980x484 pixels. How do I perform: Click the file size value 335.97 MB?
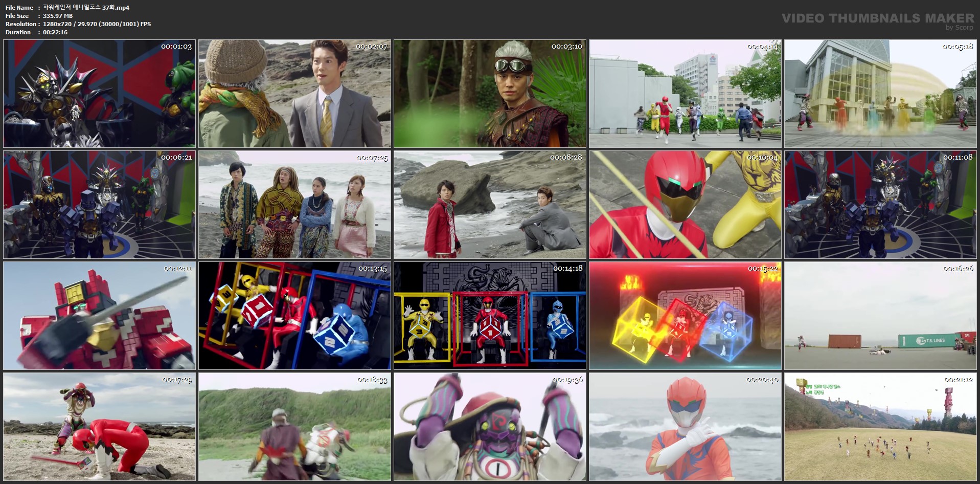tap(58, 16)
